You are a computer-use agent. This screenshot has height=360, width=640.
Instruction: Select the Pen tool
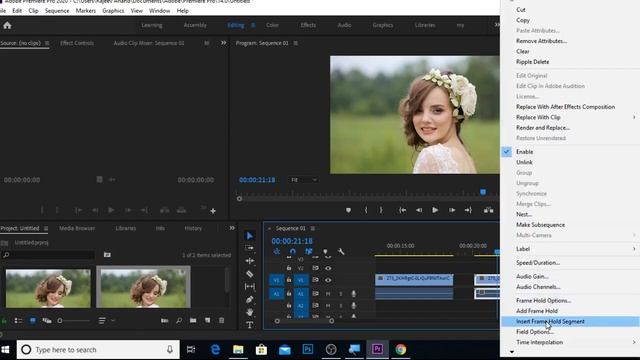click(249, 300)
